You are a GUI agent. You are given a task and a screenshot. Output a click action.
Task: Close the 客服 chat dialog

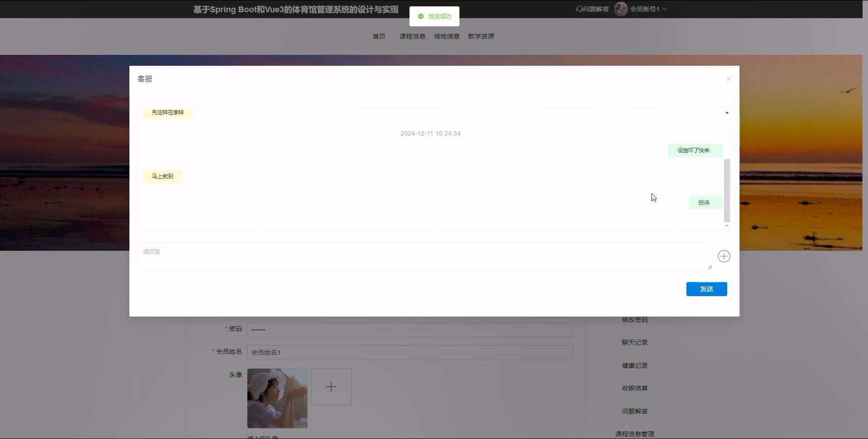(728, 79)
